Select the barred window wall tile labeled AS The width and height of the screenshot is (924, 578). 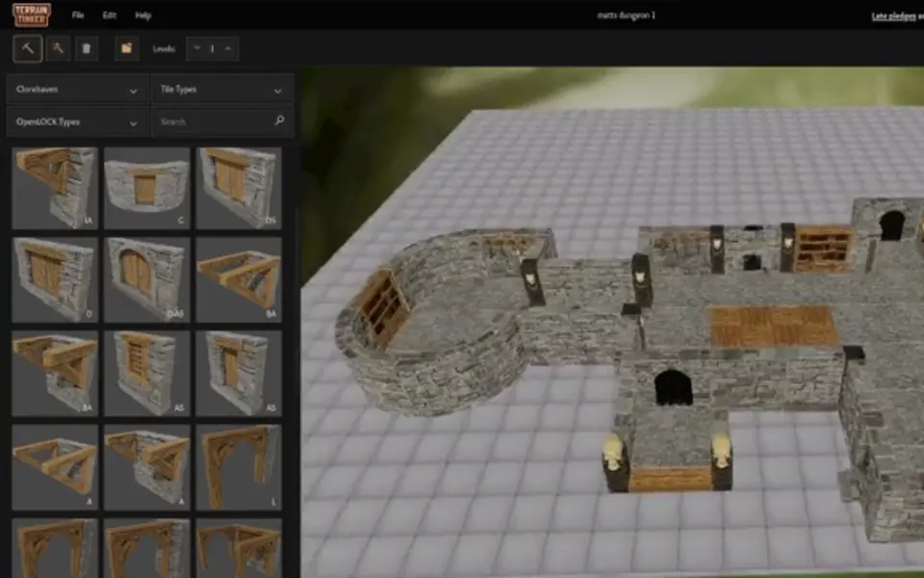146,373
